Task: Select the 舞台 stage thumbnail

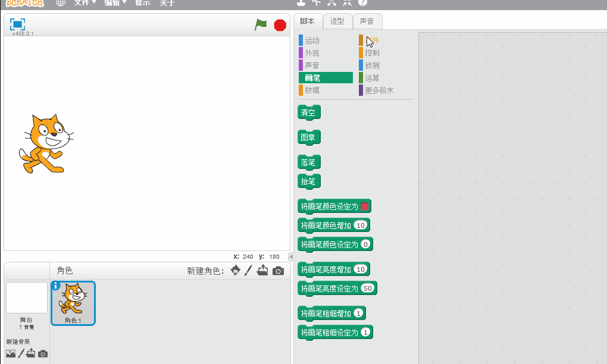Action: point(27,297)
